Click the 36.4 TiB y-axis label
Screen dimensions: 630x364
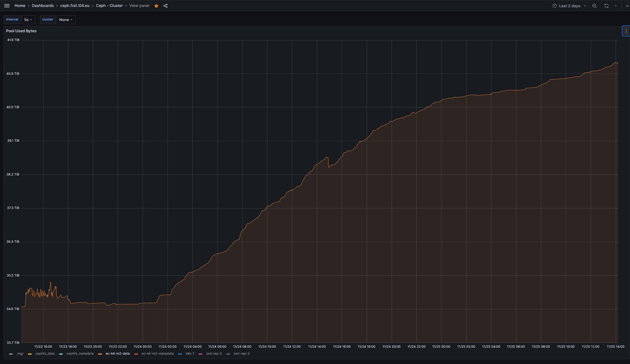[x=13, y=242]
